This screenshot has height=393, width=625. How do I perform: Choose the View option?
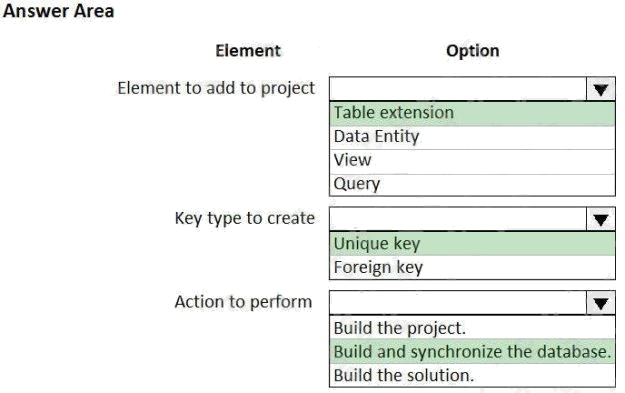pyautogui.click(x=472, y=161)
